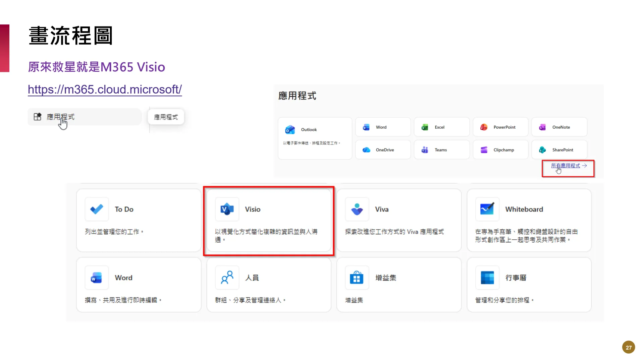Click the OneDrive cloud icon
This screenshot has height=362, width=644.
coord(366,150)
